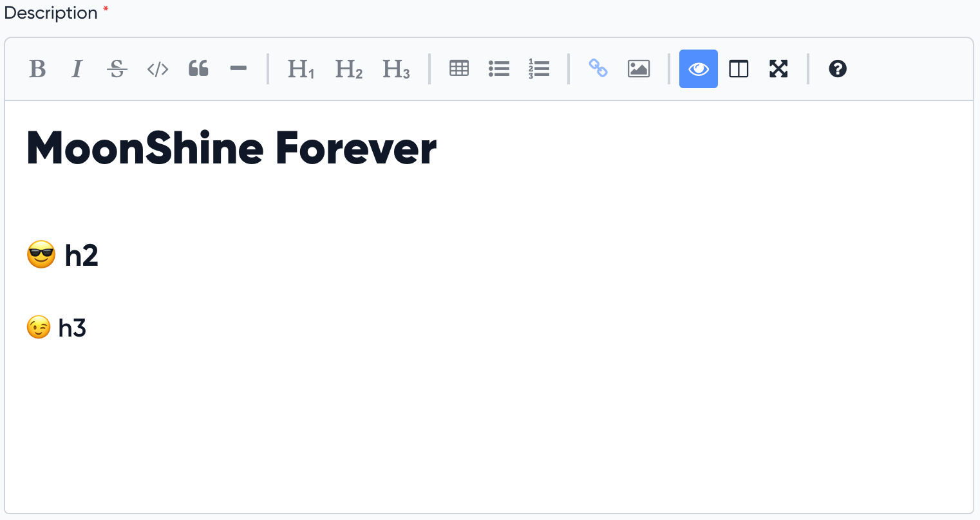This screenshot has height=520, width=980.
Task: Create a numbered list
Action: pos(539,69)
